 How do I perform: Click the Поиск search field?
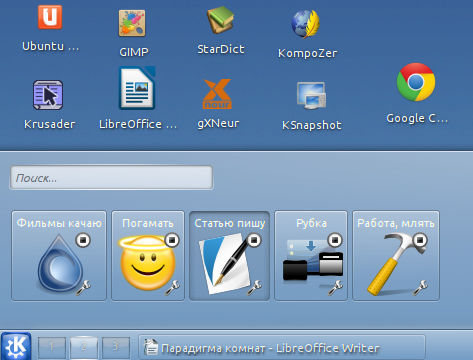[x=111, y=178]
